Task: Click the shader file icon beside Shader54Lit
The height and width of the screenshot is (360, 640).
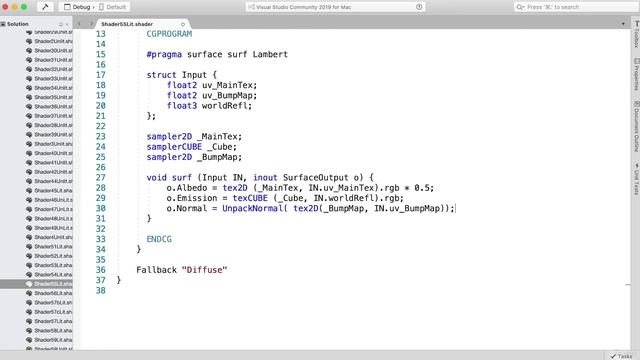Action: [29, 275]
